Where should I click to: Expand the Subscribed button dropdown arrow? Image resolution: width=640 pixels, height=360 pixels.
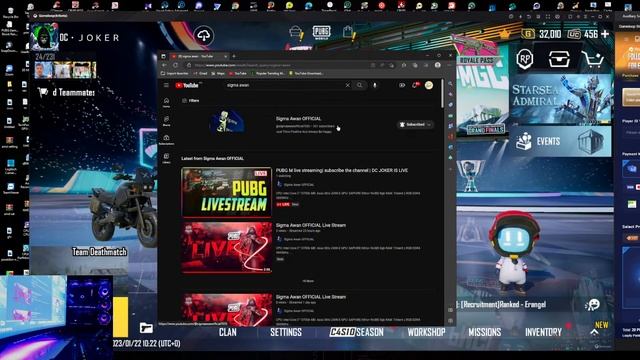click(429, 124)
